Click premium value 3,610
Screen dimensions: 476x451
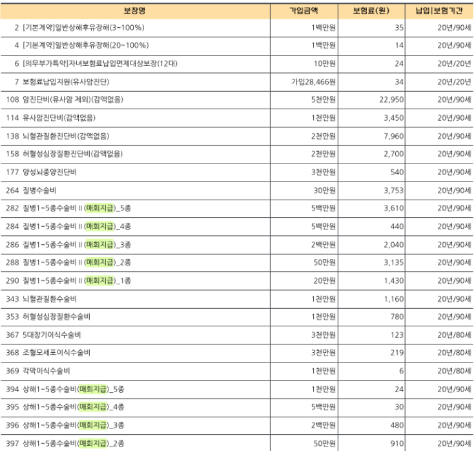pos(393,208)
